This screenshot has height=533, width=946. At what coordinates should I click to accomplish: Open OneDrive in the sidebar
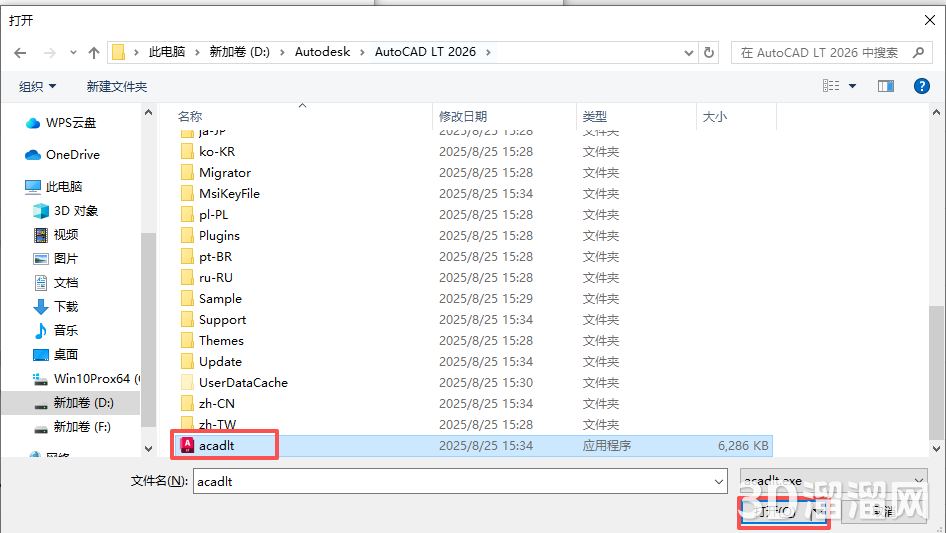pos(62,155)
